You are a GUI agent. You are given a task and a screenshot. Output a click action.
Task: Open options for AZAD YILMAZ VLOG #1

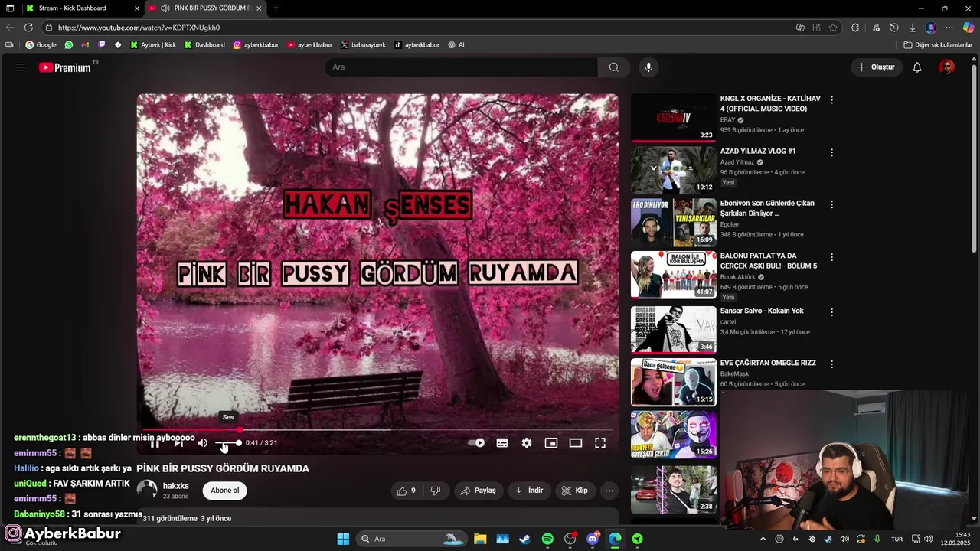pyautogui.click(x=831, y=152)
